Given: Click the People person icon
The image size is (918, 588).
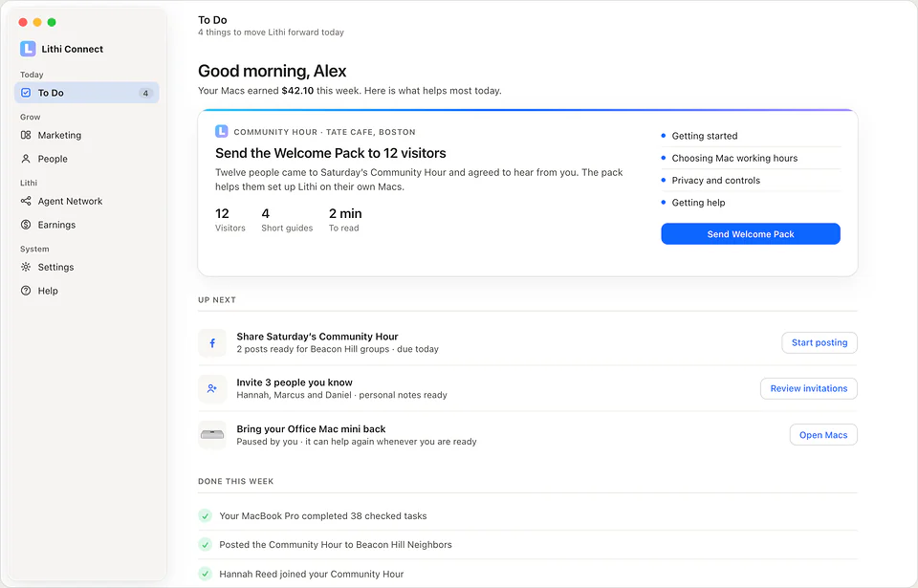Looking at the screenshot, I should [26, 159].
